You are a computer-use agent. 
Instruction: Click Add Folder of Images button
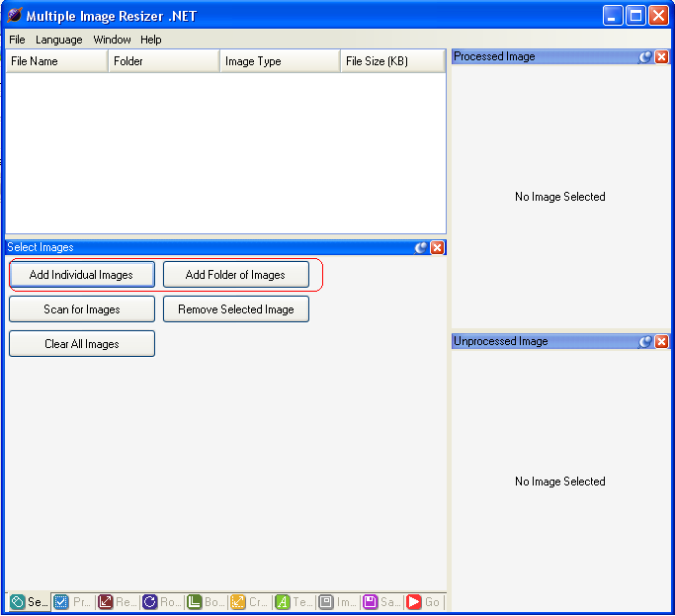(236, 275)
